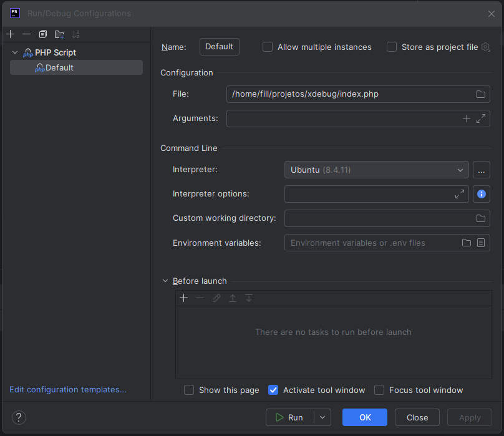Viewport: 504px width, 436px height.
Task: Open Edit configuration templates link
Action: point(68,389)
